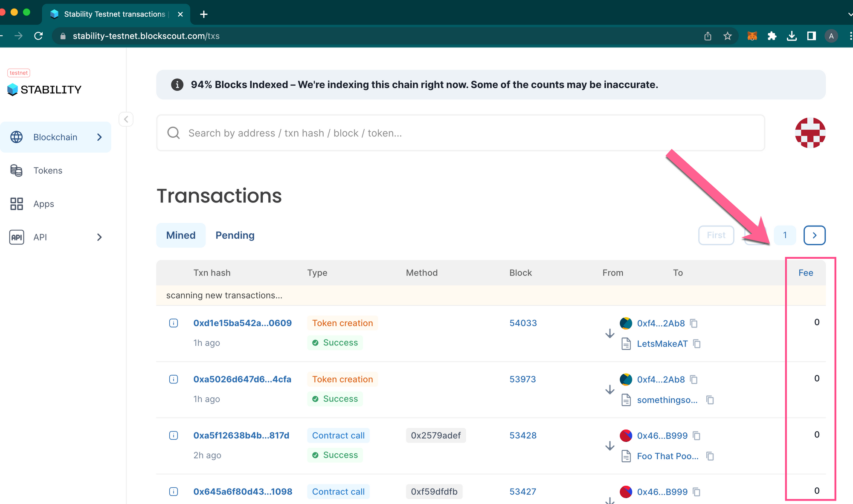
Task: Copy sender address in block 53428 row
Action: coord(696,435)
